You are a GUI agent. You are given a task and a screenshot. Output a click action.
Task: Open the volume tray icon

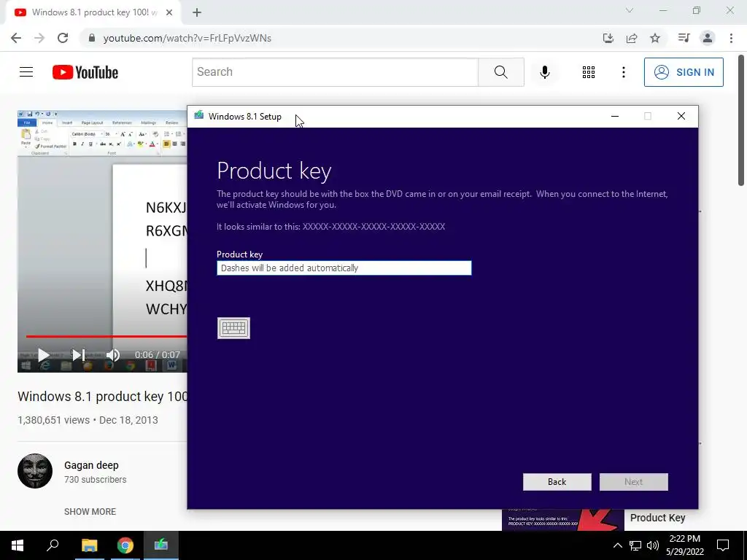(x=653, y=545)
